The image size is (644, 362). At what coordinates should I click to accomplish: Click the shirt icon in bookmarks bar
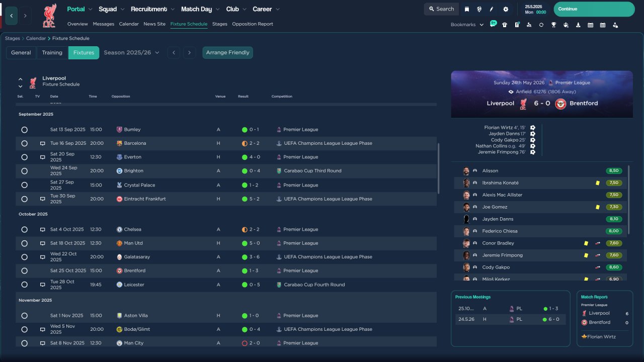coord(505,25)
